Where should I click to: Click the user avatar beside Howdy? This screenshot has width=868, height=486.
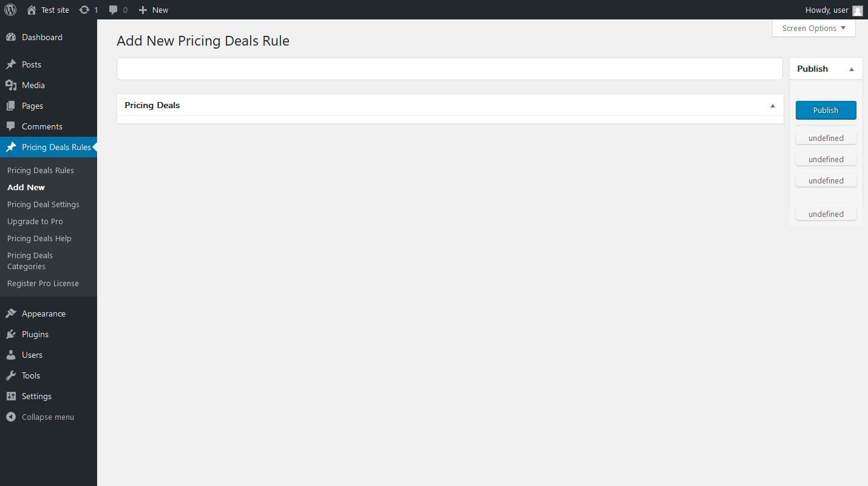tap(857, 10)
